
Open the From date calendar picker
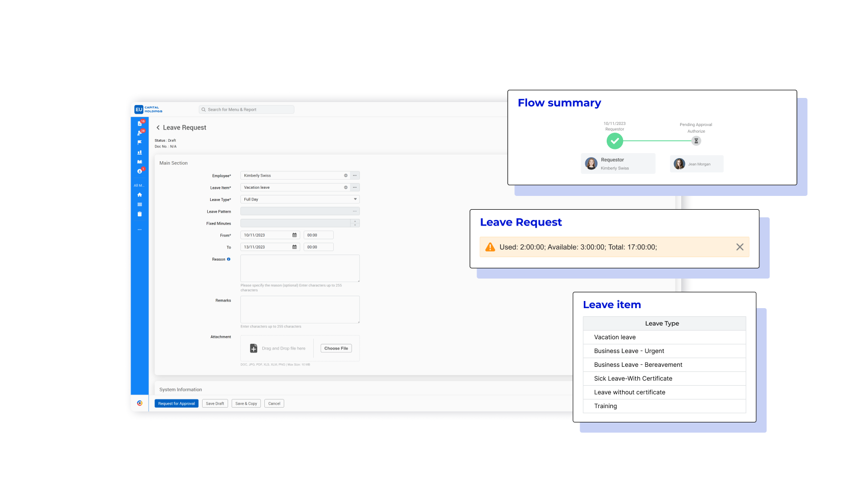pos(294,235)
